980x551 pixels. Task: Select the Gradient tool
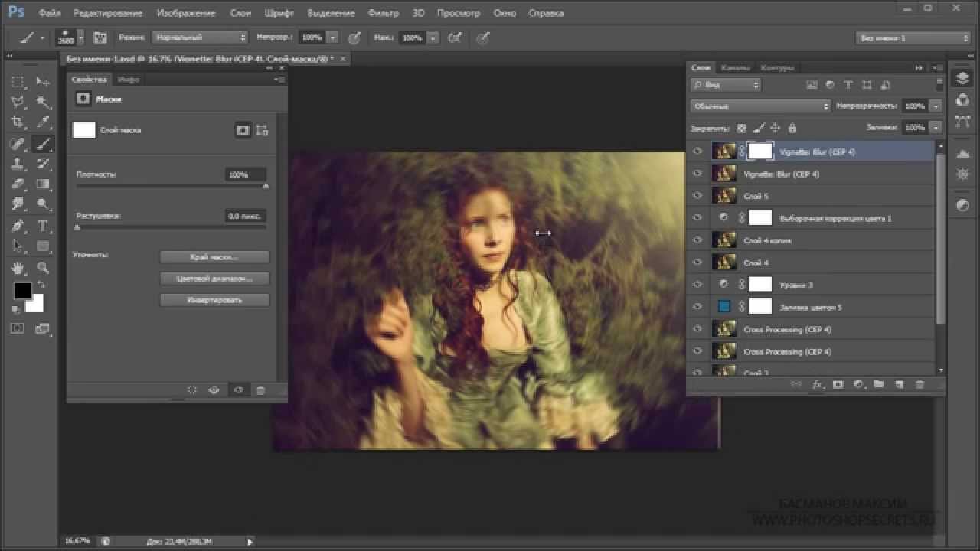tap(43, 184)
